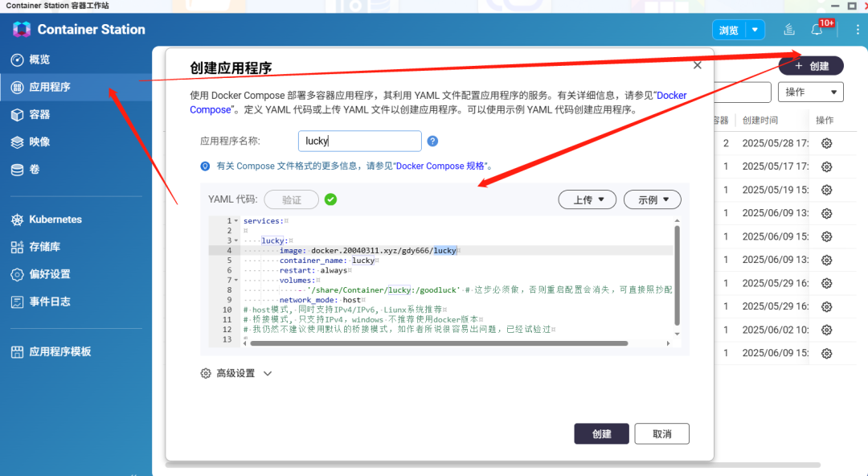Click the 浏览 browse button
868x476 pixels.
coord(728,30)
